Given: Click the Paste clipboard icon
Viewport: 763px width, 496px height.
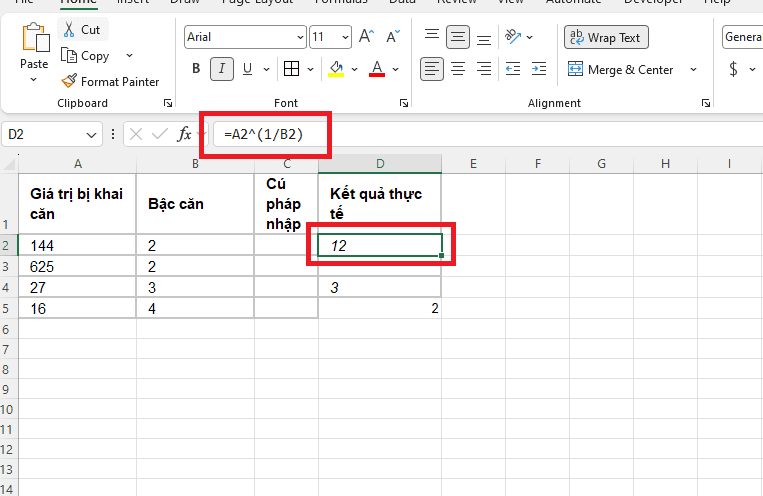Looking at the screenshot, I should (35, 37).
